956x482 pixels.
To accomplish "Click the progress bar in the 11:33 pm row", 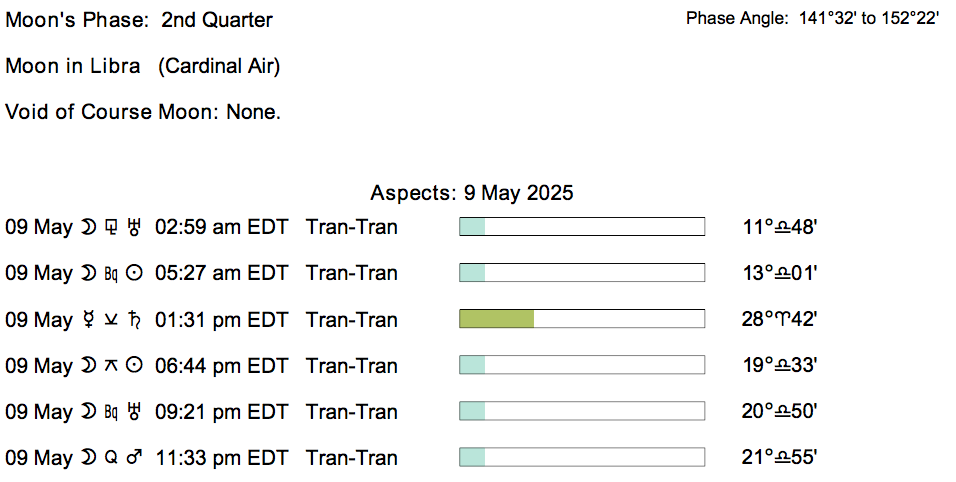I will point(581,458).
